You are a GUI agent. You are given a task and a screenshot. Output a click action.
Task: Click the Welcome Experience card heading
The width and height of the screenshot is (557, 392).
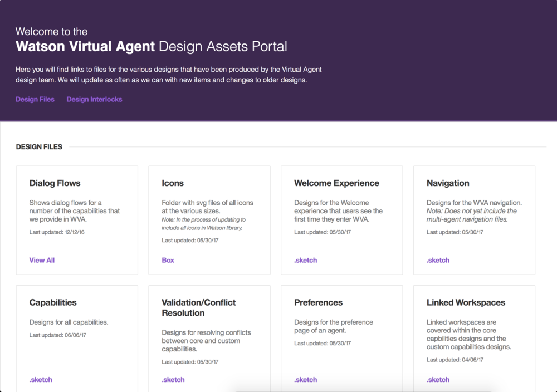(336, 183)
